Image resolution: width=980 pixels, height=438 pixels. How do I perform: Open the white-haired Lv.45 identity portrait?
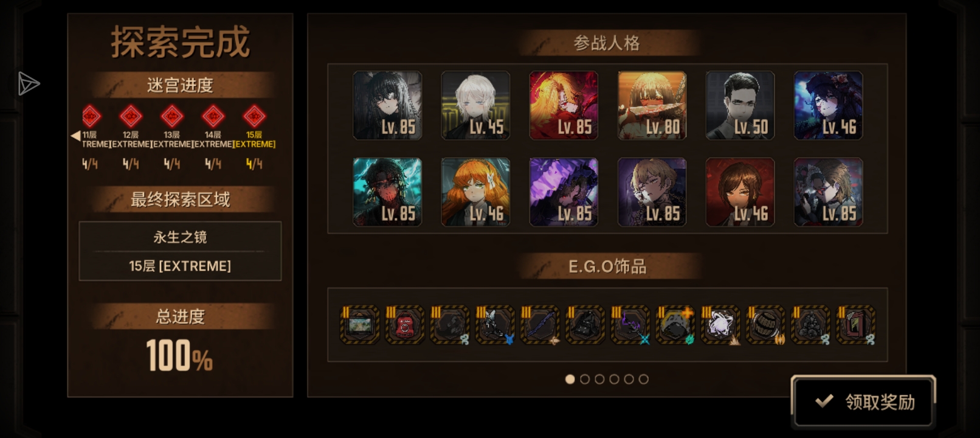pos(475,105)
